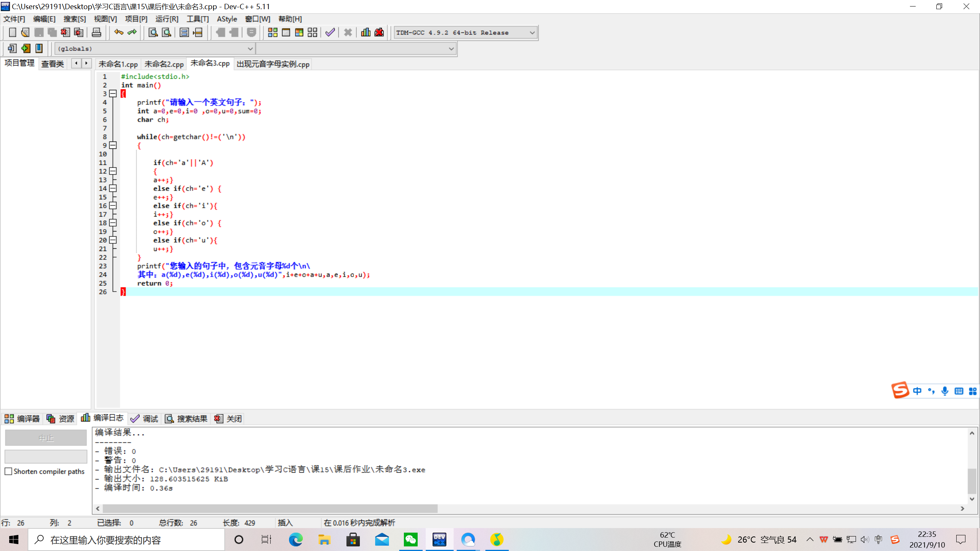This screenshot has width=980, height=551.
Task: Open the 调试 bottom panel tab
Action: point(144,419)
